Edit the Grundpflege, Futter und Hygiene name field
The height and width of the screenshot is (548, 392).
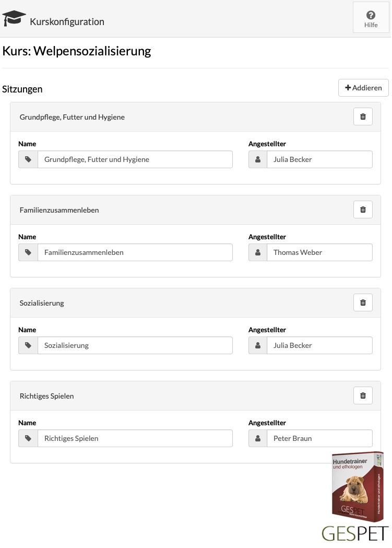[135, 159]
